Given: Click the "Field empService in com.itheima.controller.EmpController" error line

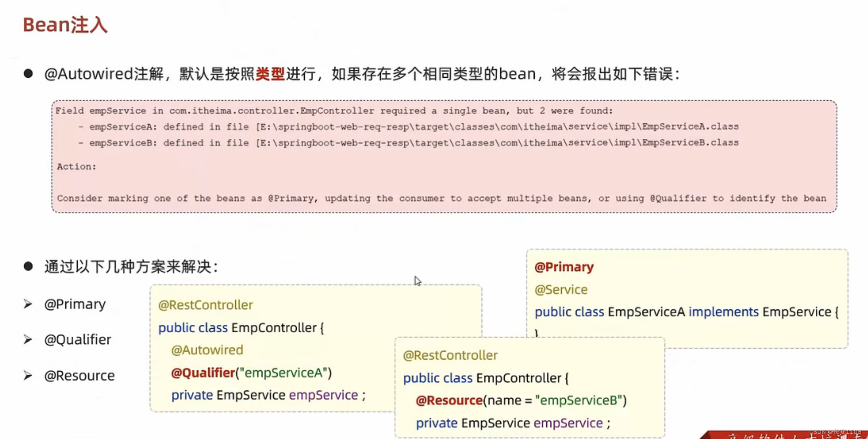Looking at the screenshot, I should point(334,111).
